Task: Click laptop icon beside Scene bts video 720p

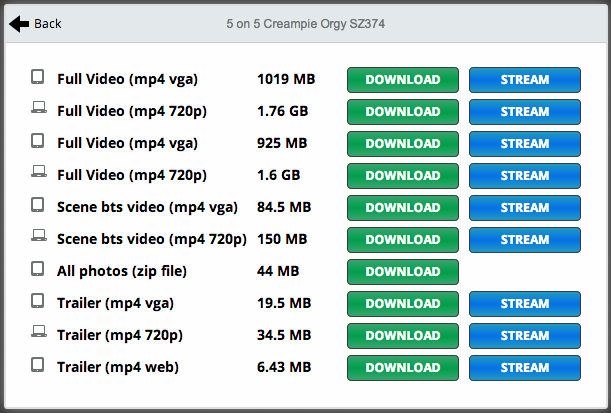Action: (38, 237)
